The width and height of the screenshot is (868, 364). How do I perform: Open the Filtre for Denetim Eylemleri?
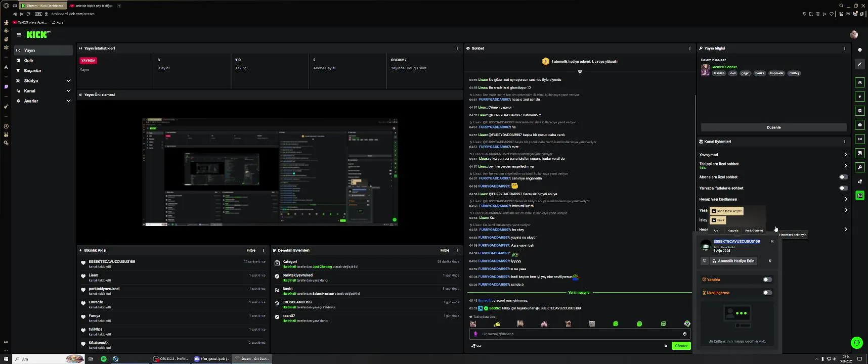click(445, 250)
